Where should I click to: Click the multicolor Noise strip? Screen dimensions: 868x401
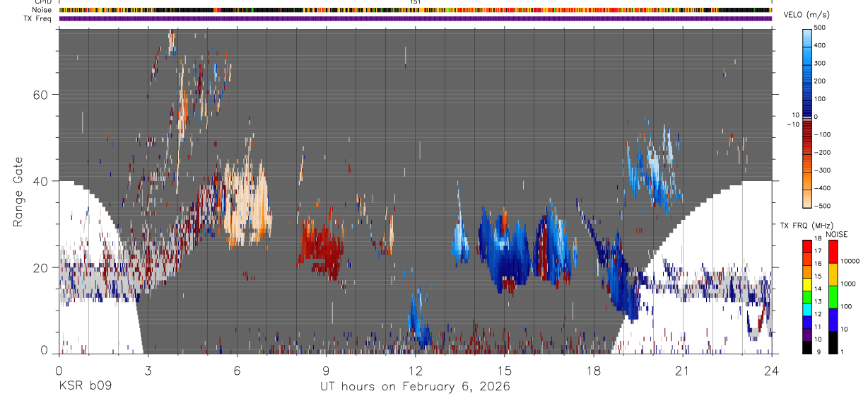[x=415, y=11]
